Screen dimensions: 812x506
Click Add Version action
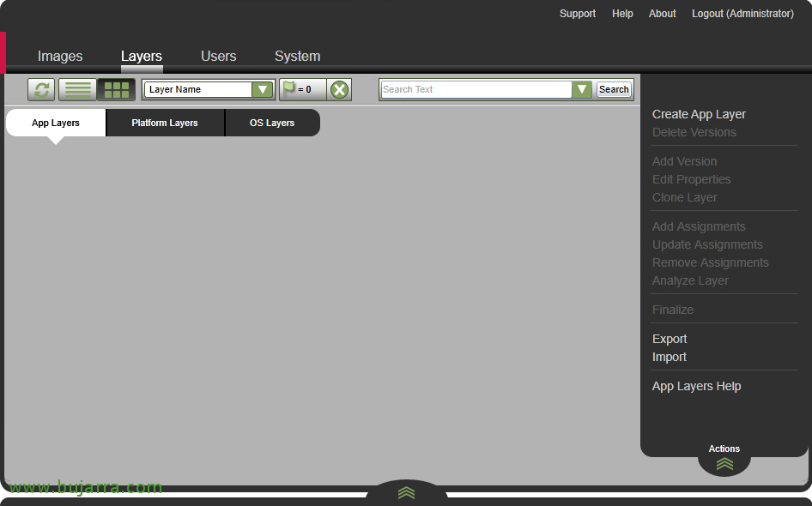pos(685,161)
